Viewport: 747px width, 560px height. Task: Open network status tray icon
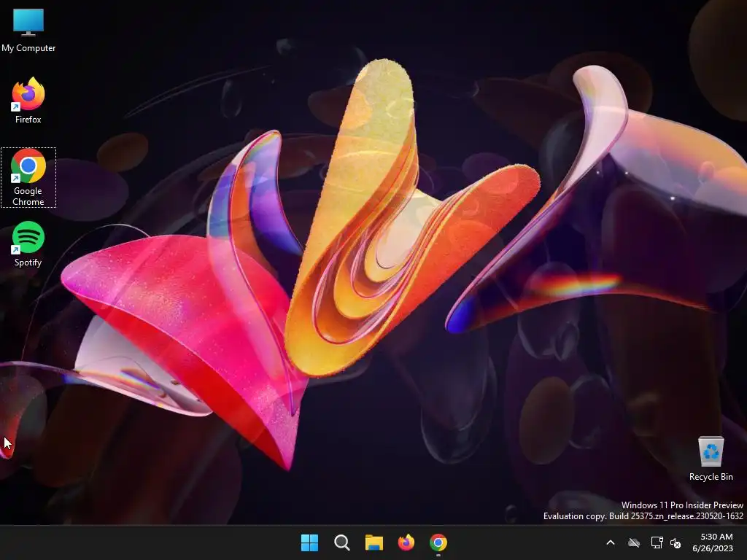click(x=657, y=542)
